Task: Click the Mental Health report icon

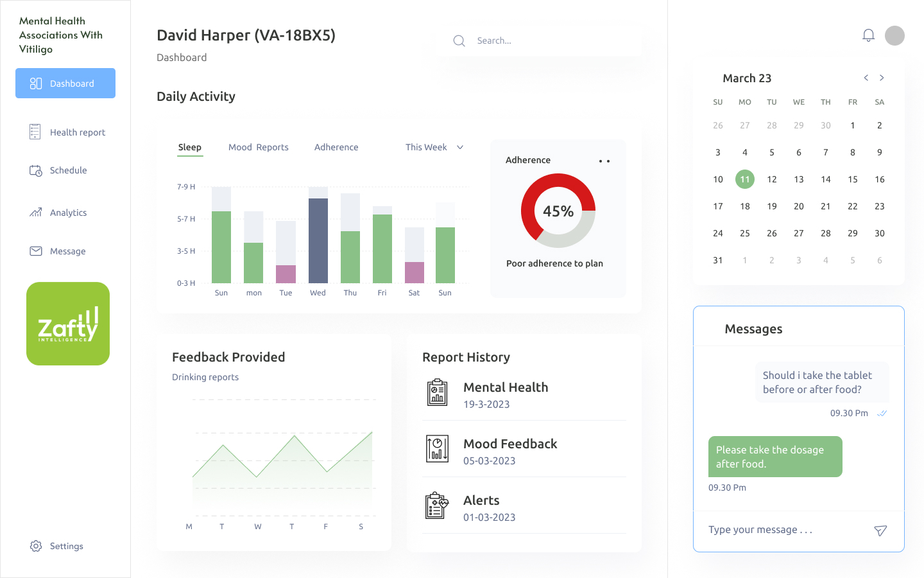Action: (x=438, y=393)
